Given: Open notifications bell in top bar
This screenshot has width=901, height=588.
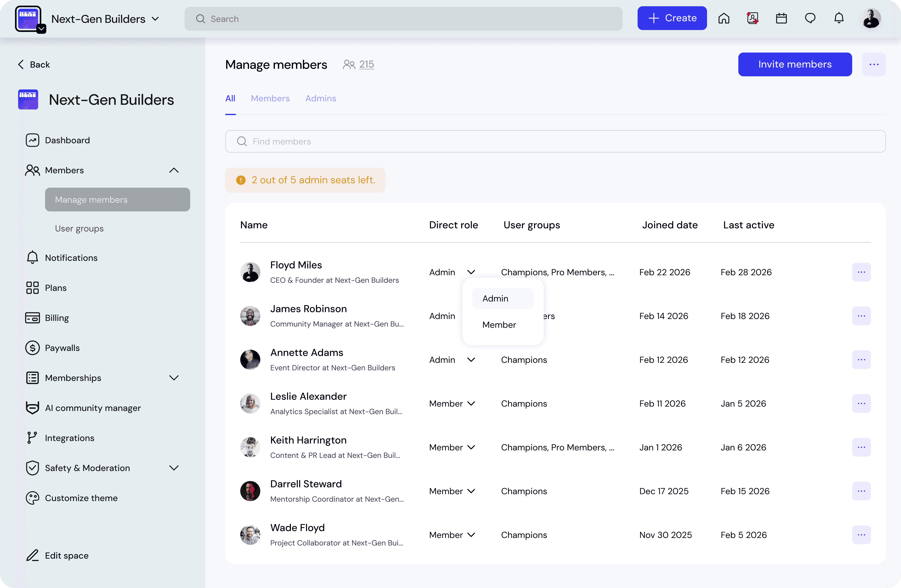Looking at the screenshot, I should (x=839, y=18).
